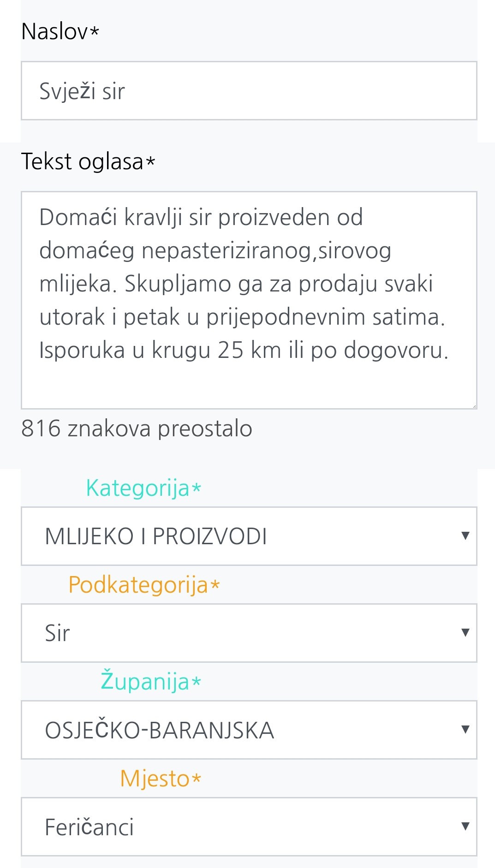This screenshot has width=495, height=868.
Task: Place cursor on the word 'Isporuka' in ad text
Action: pos(82,350)
